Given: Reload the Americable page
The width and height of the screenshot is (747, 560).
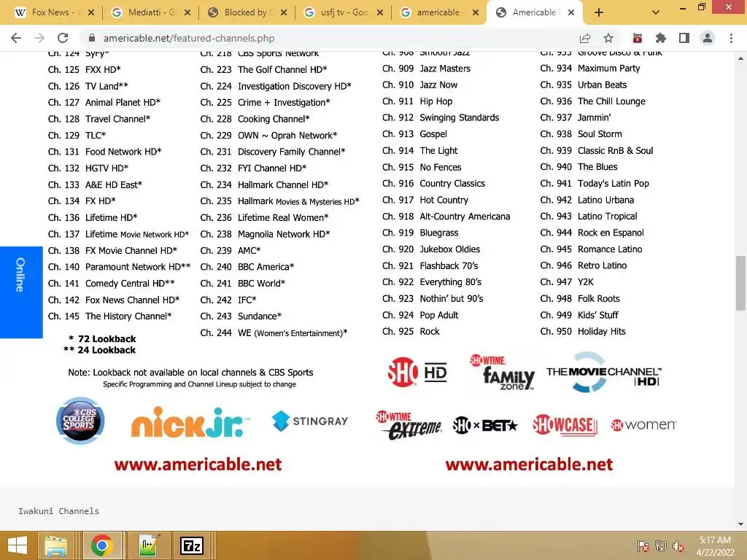Looking at the screenshot, I should click(63, 38).
